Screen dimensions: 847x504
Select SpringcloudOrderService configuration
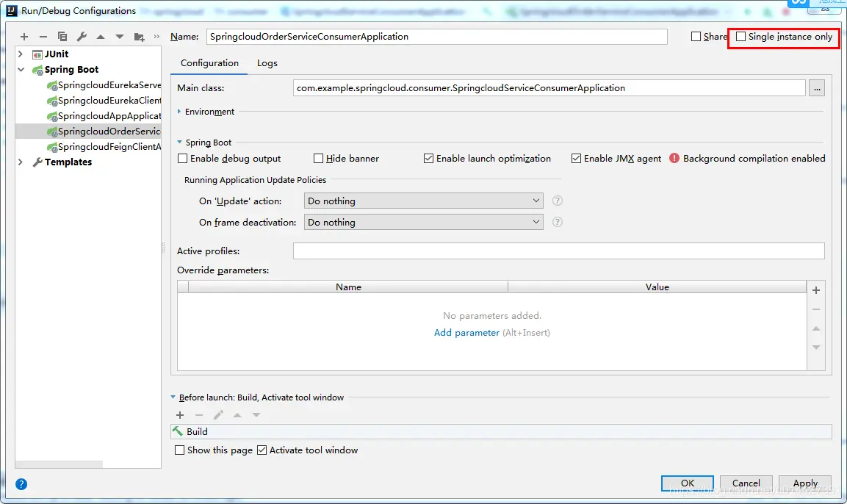tap(89, 132)
